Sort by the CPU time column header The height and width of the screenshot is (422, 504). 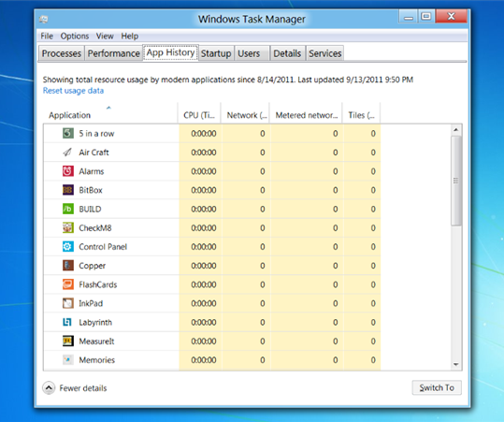coord(199,113)
